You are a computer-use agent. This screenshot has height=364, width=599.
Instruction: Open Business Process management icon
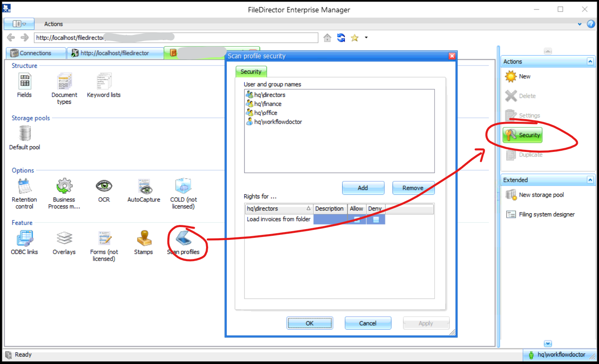coord(64,186)
